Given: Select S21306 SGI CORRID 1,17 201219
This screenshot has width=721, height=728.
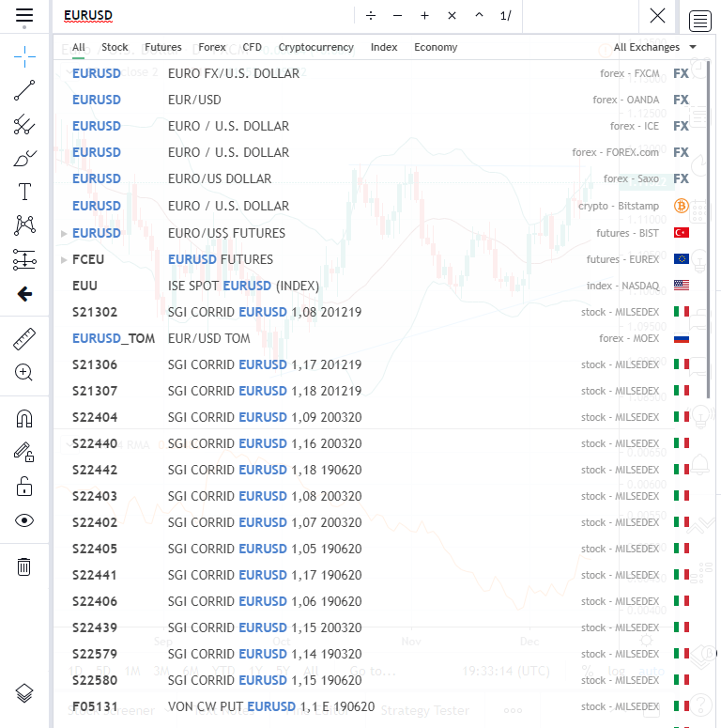Looking at the screenshot, I should [379, 364].
